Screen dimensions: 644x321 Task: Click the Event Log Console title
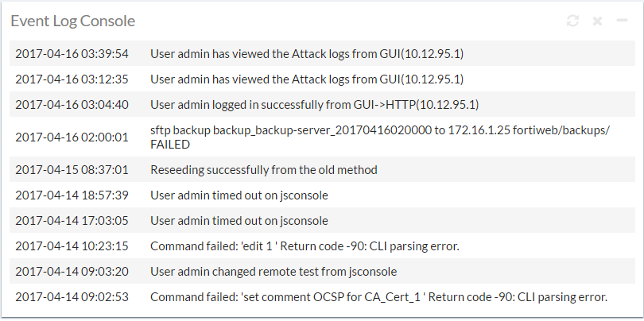[x=72, y=21]
